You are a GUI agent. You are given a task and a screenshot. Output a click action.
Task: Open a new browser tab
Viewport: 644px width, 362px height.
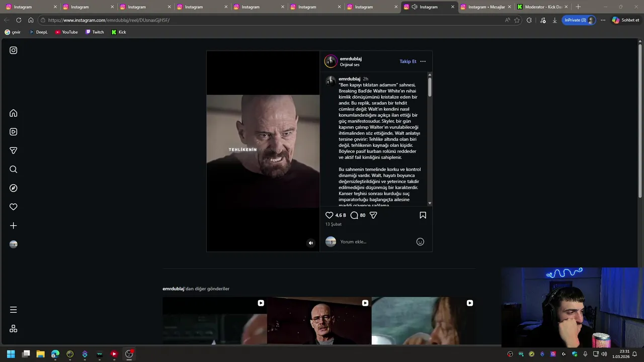tap(578, 7)
